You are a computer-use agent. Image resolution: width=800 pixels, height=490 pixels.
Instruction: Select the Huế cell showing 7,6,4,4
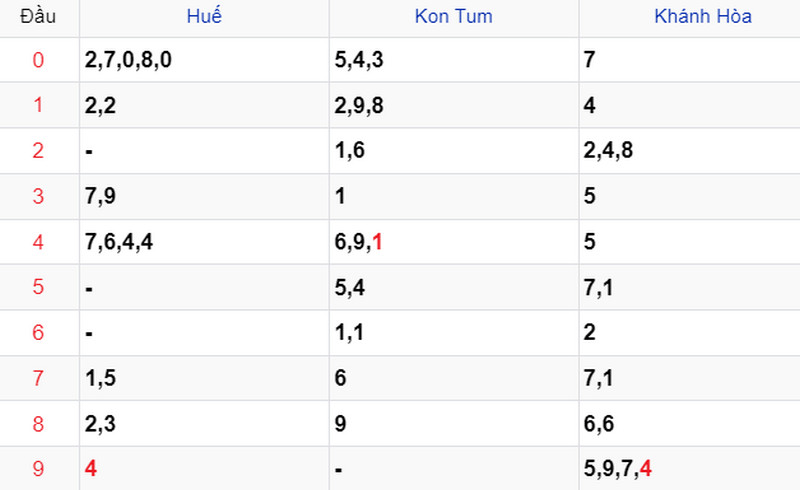[x=204, y=242]
